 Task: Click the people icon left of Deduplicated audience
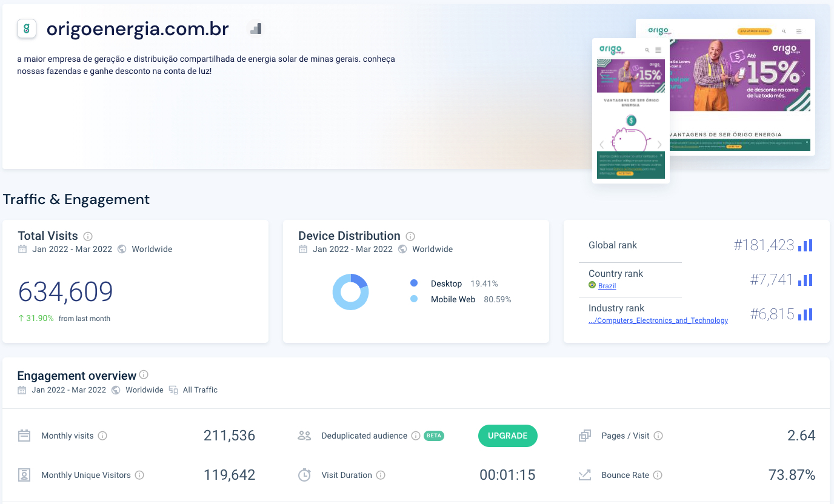(304, 436)
